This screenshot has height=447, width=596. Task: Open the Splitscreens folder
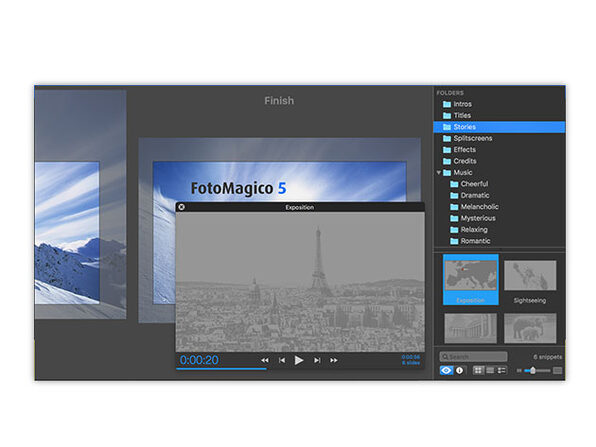499,138
